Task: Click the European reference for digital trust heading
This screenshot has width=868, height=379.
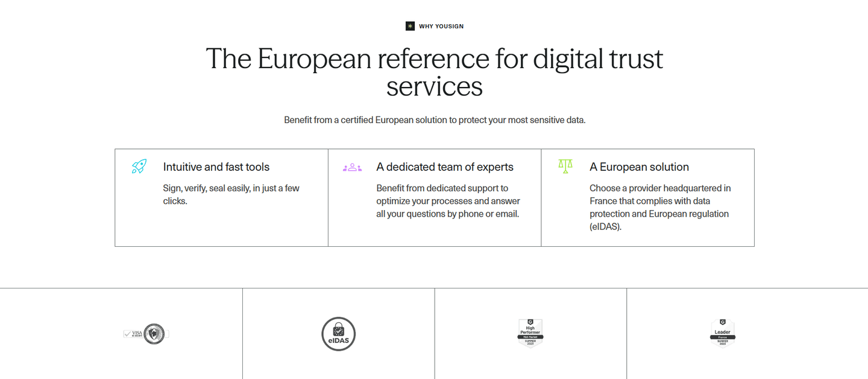Action: 435,72
